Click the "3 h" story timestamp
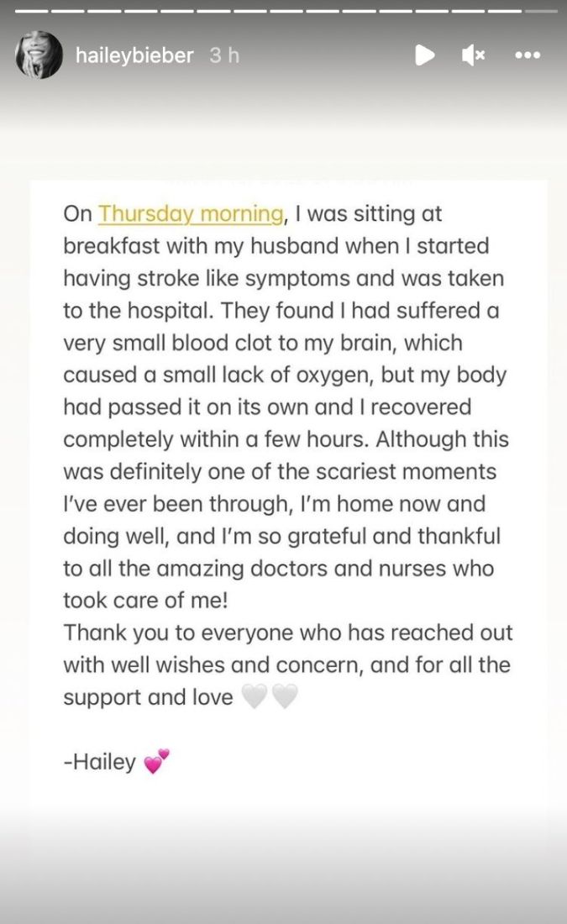The height and width of the screenshot is (924, 567). [224, 55]
